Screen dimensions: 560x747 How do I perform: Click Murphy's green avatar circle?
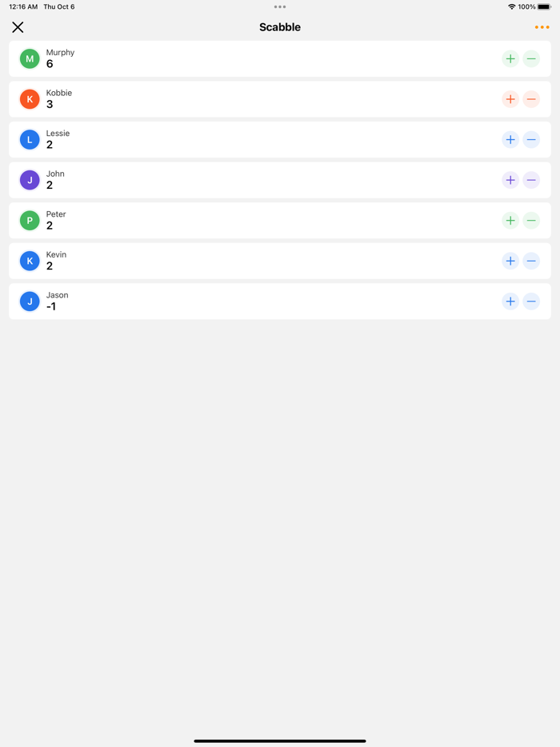[30, 58]
